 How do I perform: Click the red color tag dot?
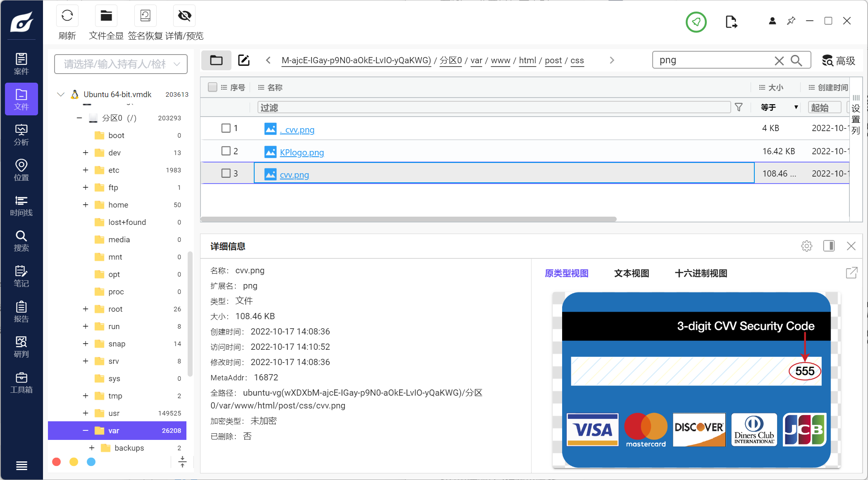point(57,462)
